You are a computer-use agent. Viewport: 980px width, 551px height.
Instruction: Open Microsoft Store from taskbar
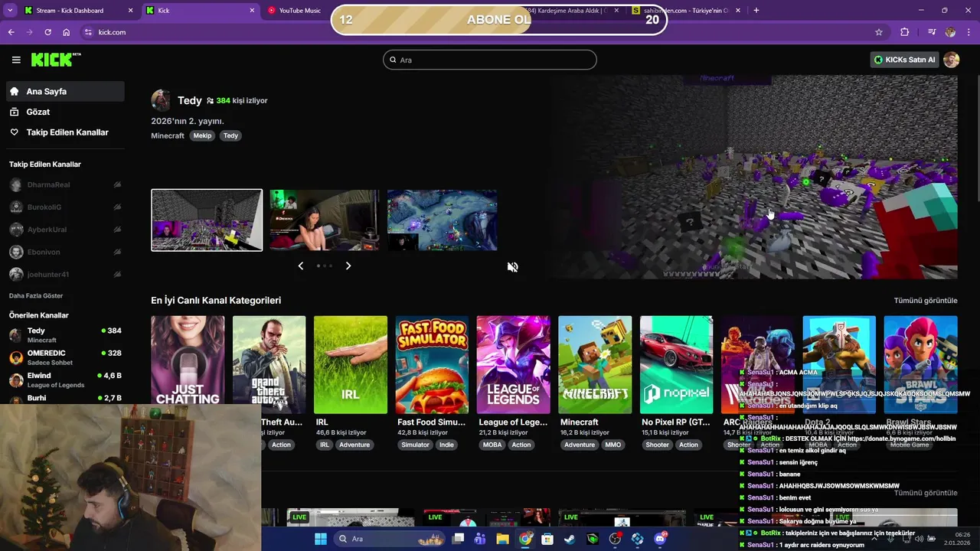547,539
